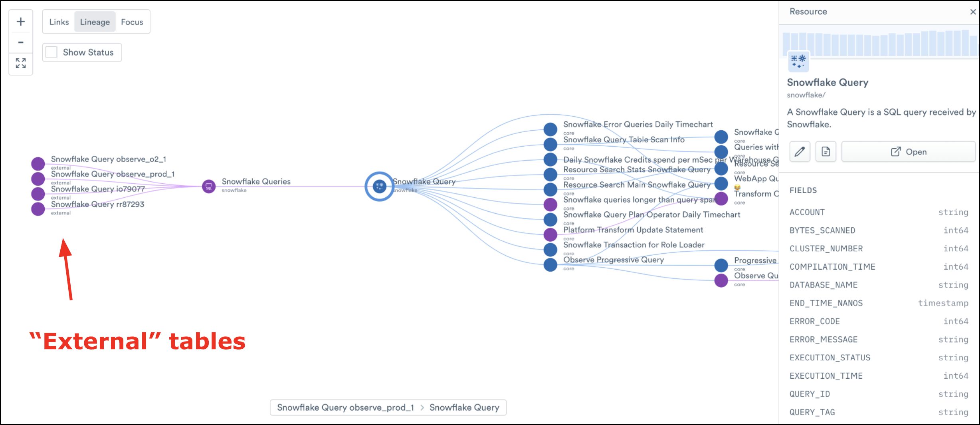Click Snowflake Query observe_prod_1 in the breadcrumb

pos(346,407)
